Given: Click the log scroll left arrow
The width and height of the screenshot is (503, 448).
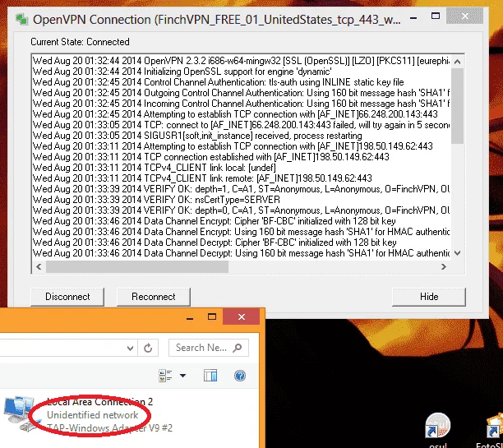Looking at the screenshot, I should point(39,266).
